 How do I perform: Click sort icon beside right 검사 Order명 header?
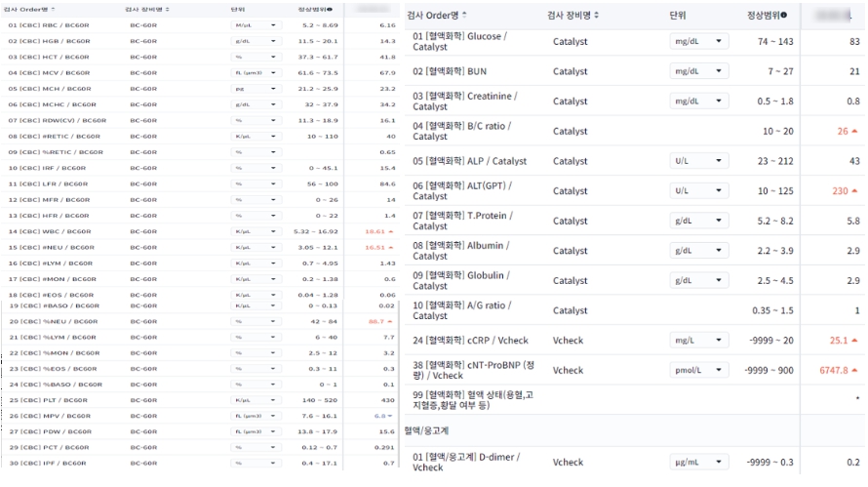[x=464, y=16]
